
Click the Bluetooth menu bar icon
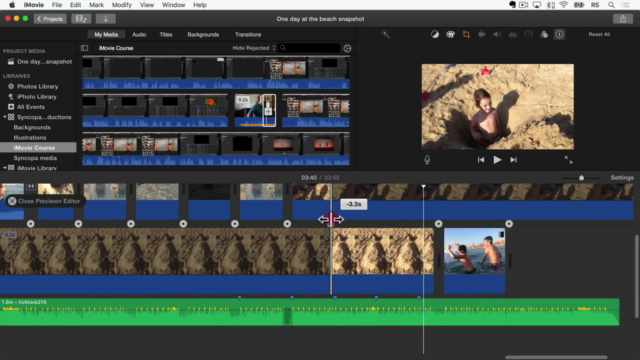[x=550, y=5]
